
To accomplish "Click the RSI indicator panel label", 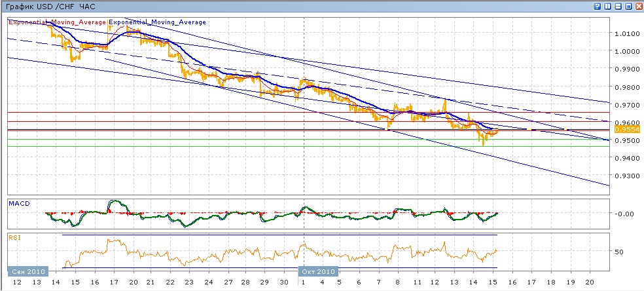I will coord(14,239).
